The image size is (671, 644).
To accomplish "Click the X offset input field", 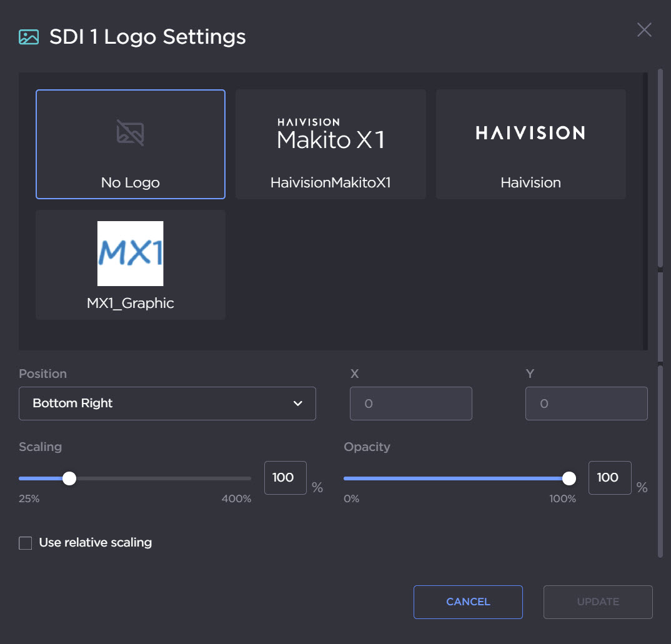I will (x=410, y=404).
